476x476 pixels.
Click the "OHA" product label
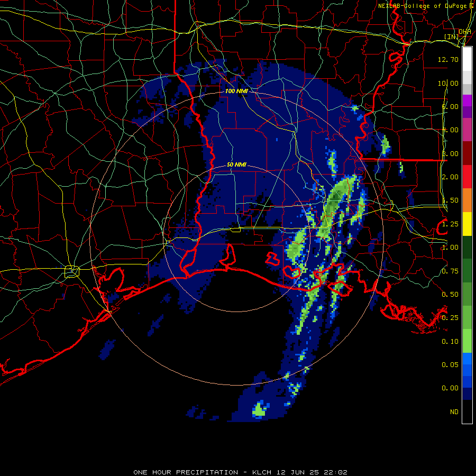pyautogui.click(x=465, y=32)
